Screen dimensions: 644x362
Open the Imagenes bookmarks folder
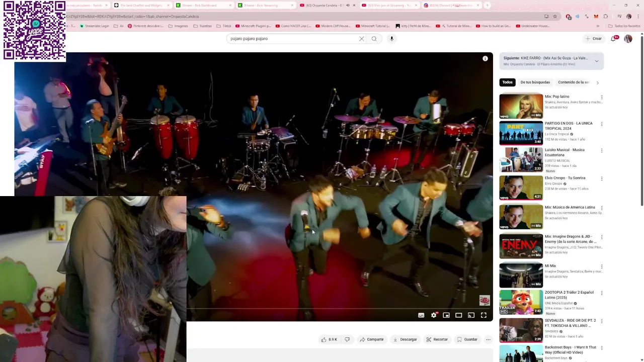coord(178,26)
